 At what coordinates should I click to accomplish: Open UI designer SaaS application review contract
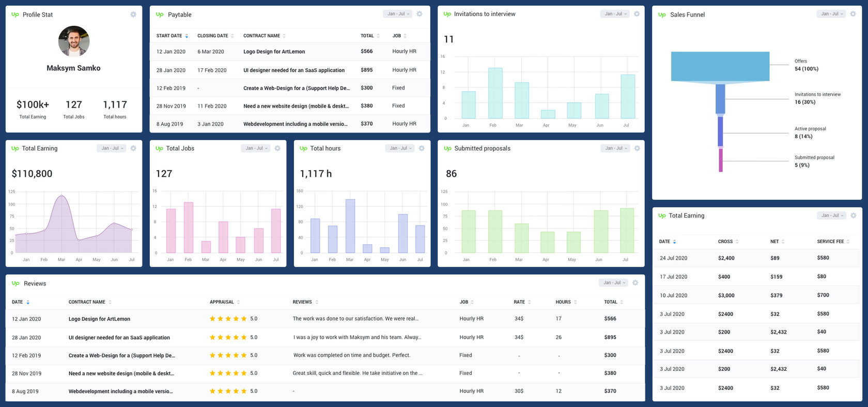pyautogui.click(x=119, y=338)
